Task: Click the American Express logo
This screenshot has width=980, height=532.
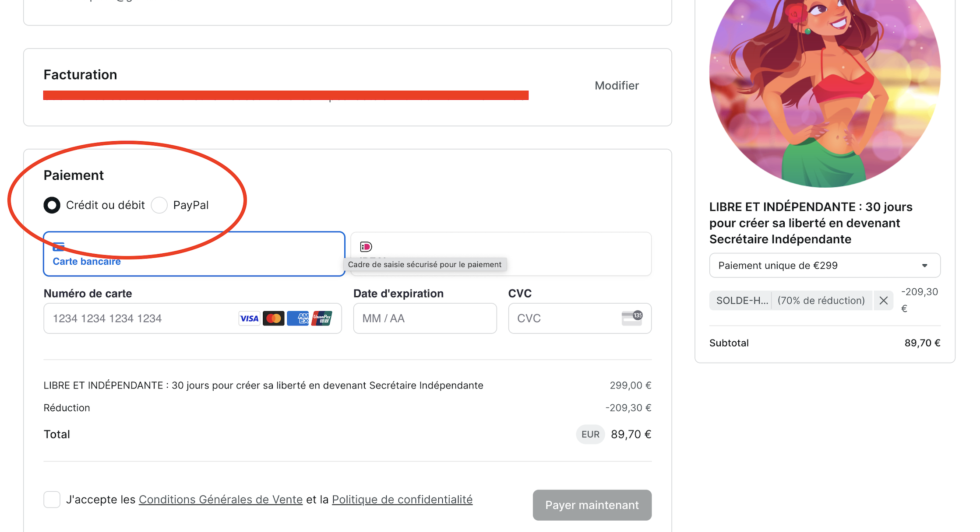Action: (298, 318)
